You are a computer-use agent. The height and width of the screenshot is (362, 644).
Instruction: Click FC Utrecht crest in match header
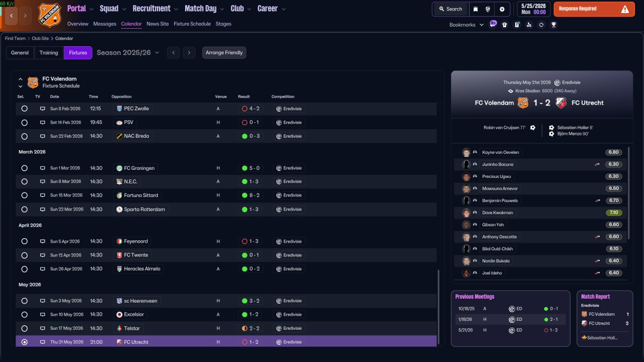561,103
